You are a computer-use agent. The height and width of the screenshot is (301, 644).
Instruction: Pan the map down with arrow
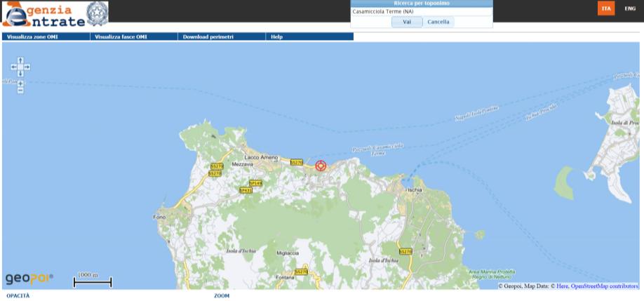click(20, 74)
